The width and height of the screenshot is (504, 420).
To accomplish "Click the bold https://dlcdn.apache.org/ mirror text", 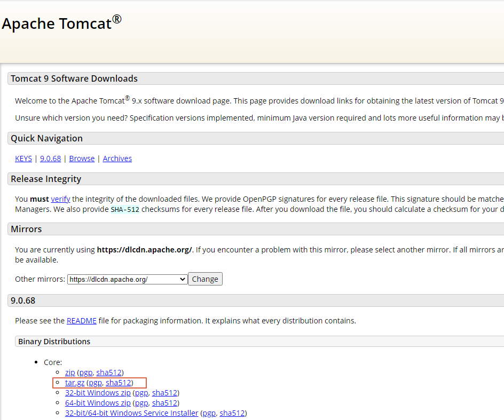I will (x=144, y=250).
